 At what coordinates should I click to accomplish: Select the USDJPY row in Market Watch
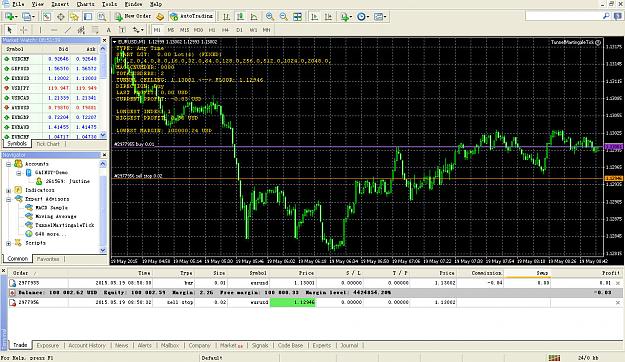(51, 88)
